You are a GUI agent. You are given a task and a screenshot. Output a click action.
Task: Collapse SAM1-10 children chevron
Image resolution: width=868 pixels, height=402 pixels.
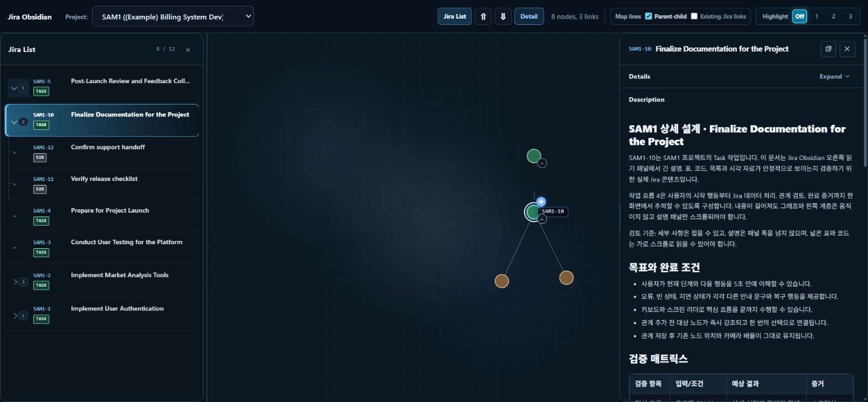pyautogui.click(x=15, y=122)
